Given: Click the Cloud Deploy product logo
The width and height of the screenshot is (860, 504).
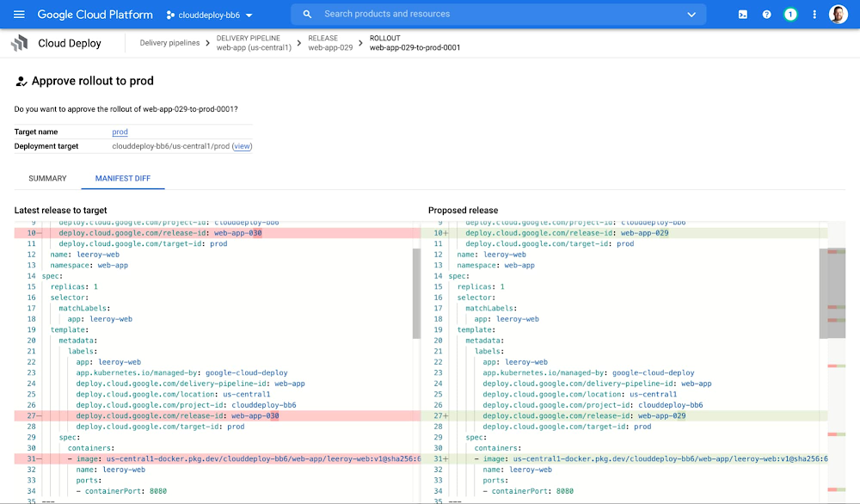Looking at the screenshot, I should tap(20, 43).
